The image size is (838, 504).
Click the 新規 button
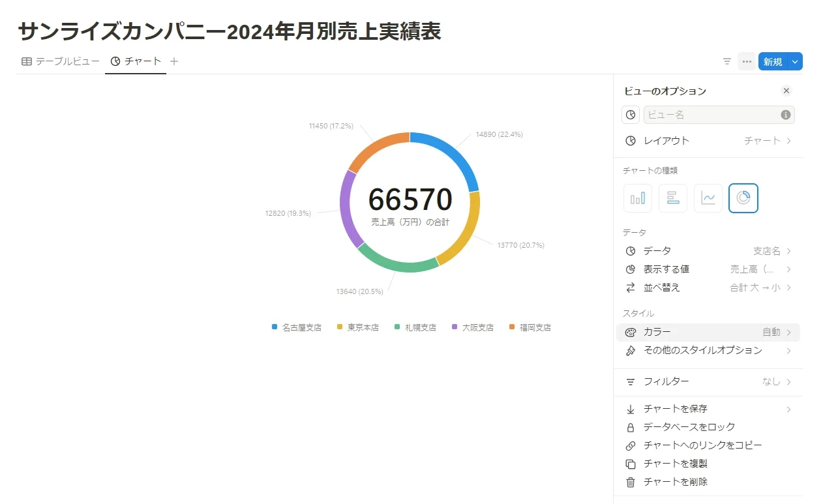[773, 61]
